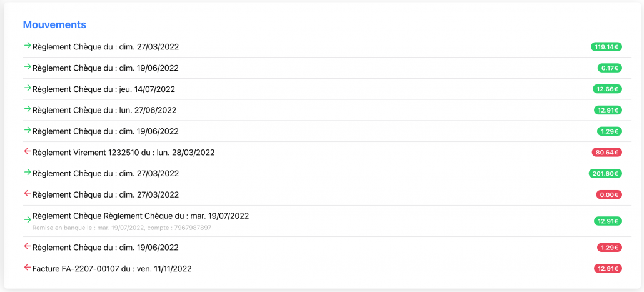The width and height of the screenshot is (644, 292).
Task: Click the red 80.64€ amount badge
Action: (606, 152)
